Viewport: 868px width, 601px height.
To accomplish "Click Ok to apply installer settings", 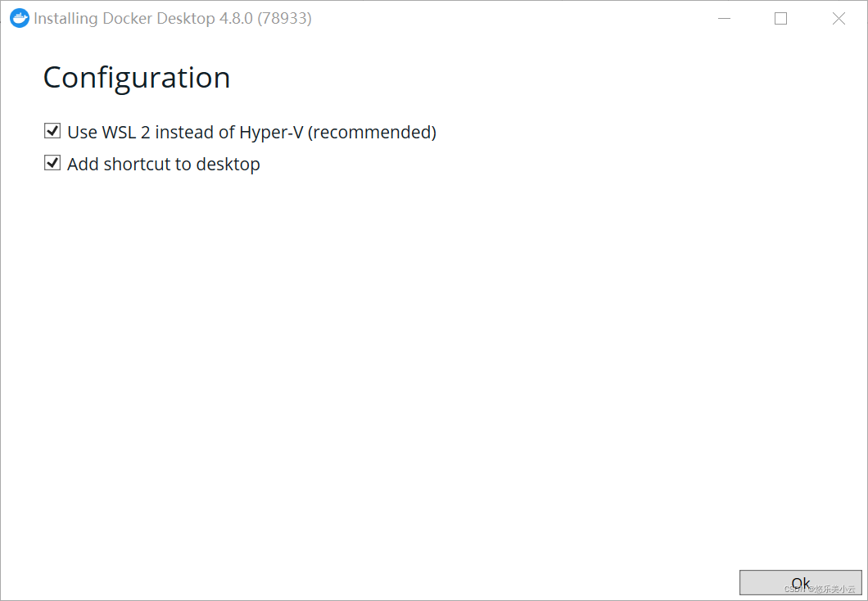I will [x=801, y=582].
